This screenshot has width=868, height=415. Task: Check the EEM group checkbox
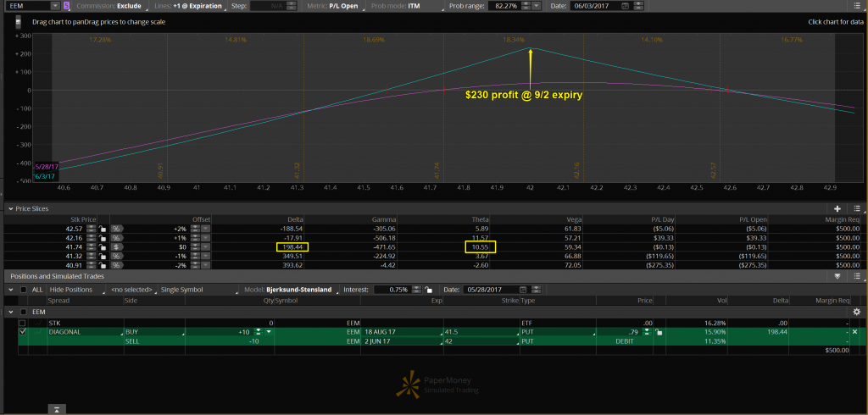pyautogui.click(x=23, y=312)
